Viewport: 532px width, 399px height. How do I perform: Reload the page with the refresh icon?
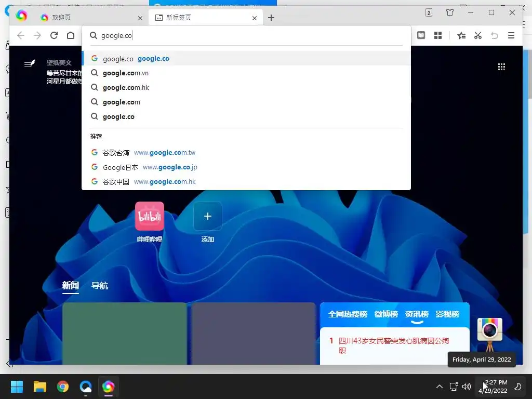pos(54,35)
